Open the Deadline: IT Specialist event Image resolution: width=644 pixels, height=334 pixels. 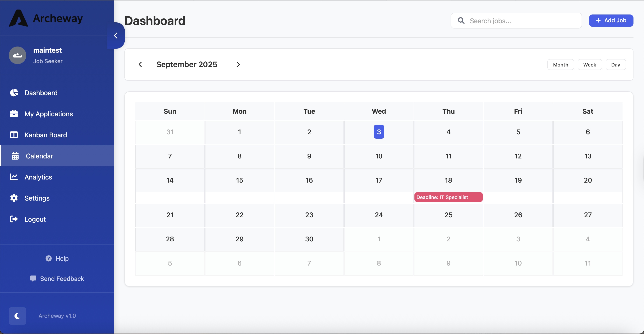click(x=448, y=197)
